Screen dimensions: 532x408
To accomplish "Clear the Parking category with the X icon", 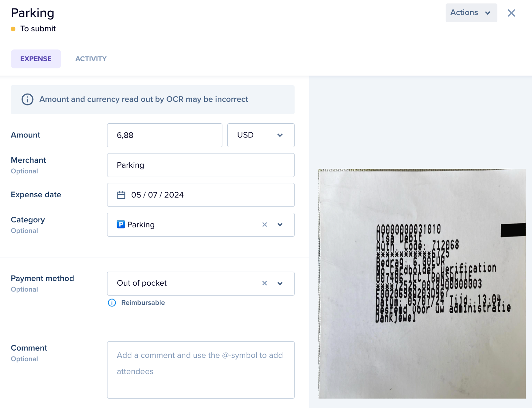I will click(264, 224).
